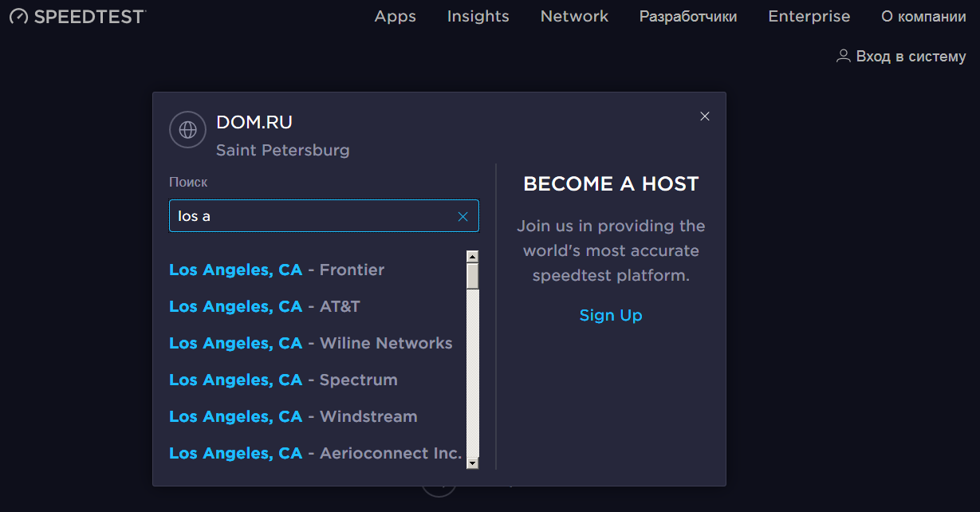This screenshot has width=980, height=512.
Task: Open the Apps menu
Action: [396, 16]
